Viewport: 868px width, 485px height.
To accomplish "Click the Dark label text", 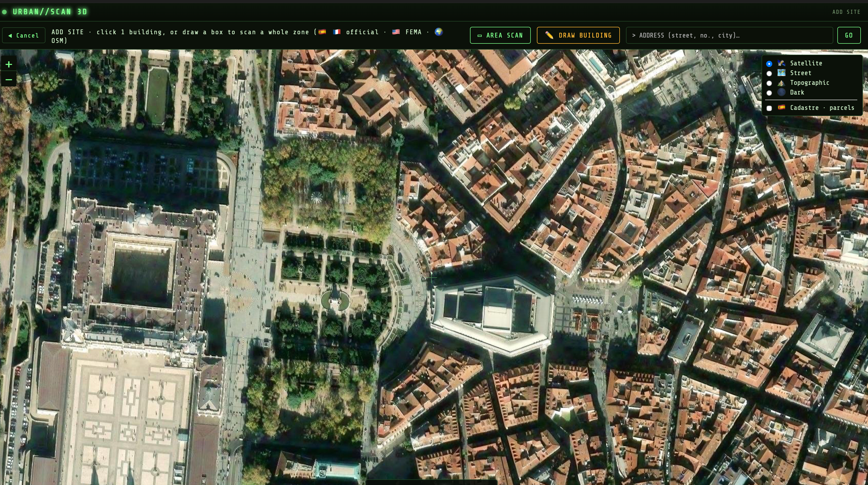I will tap(797, 93).
